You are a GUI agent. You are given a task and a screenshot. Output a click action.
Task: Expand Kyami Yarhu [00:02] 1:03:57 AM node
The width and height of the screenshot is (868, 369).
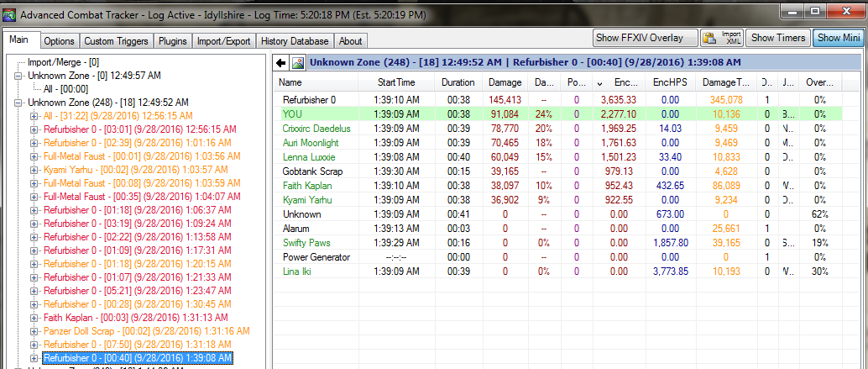tap(34, 170)
